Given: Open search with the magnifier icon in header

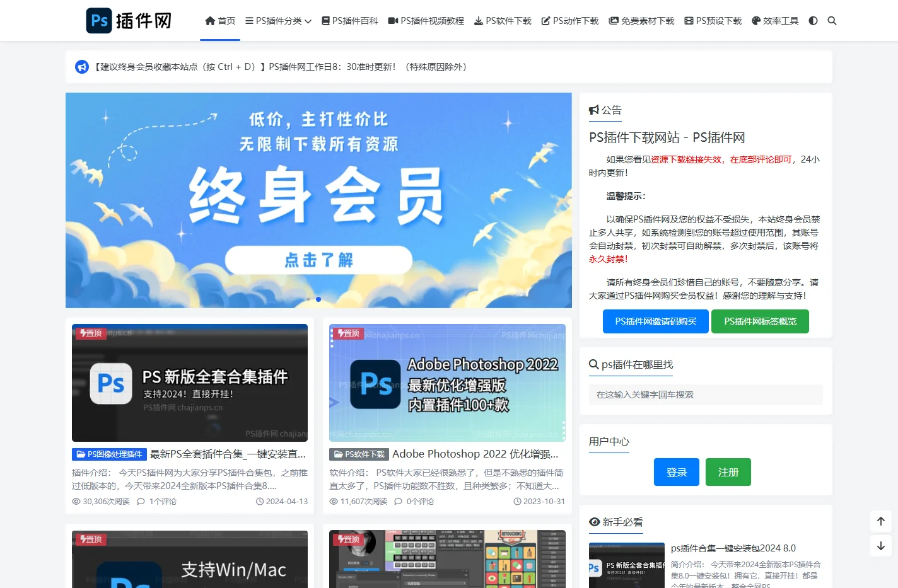Looking at the screenshot, I should coord(832,21).
